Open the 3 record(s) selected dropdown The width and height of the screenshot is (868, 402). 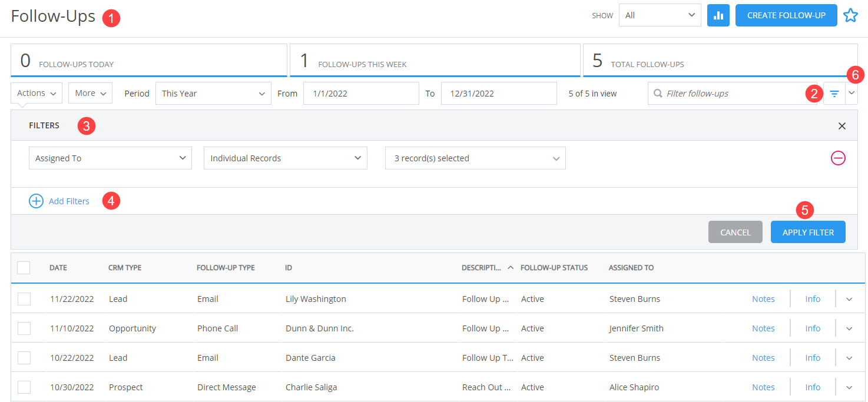pyautogui.click(x=475, y=158)
